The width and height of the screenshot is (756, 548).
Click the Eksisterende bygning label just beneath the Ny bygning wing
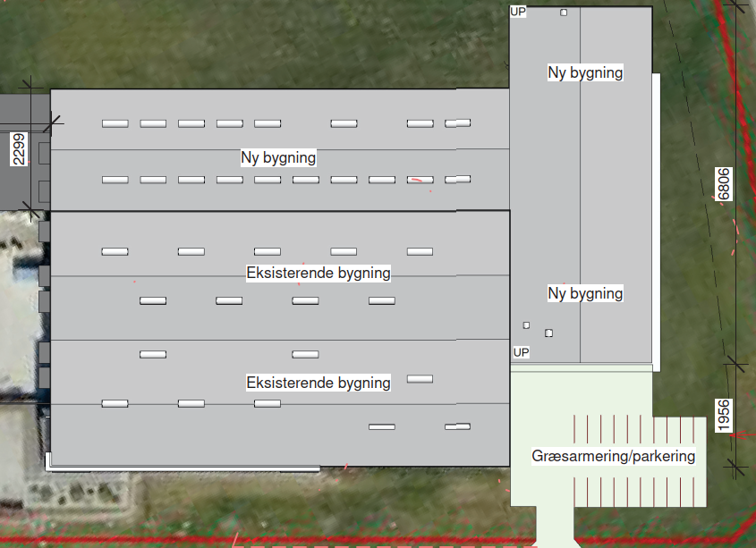point(319,273)
